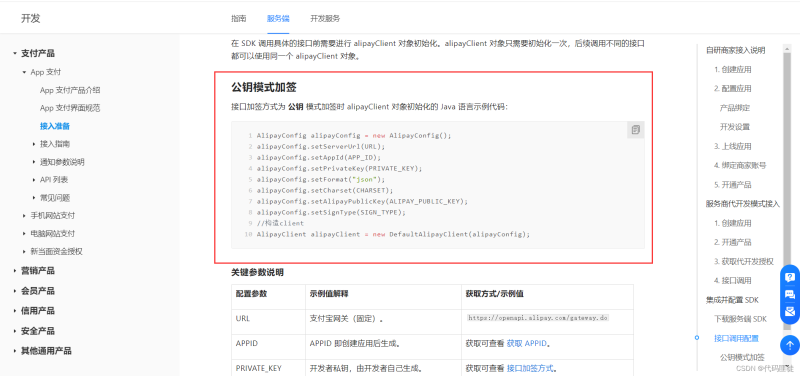The width and height of the screenshot is (800, 376).
Task: Copy the code sample with copy icon
Action: [635, 130]
